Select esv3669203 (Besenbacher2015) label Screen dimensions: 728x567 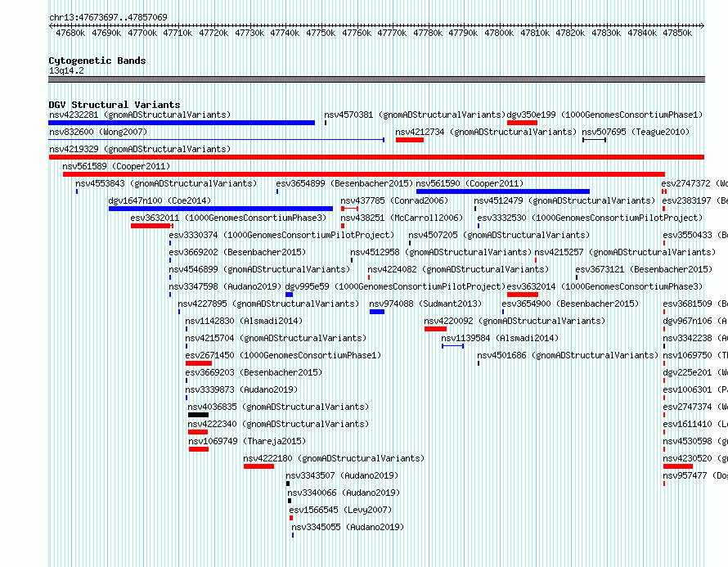pyautogui.click(x=254, y=372)
